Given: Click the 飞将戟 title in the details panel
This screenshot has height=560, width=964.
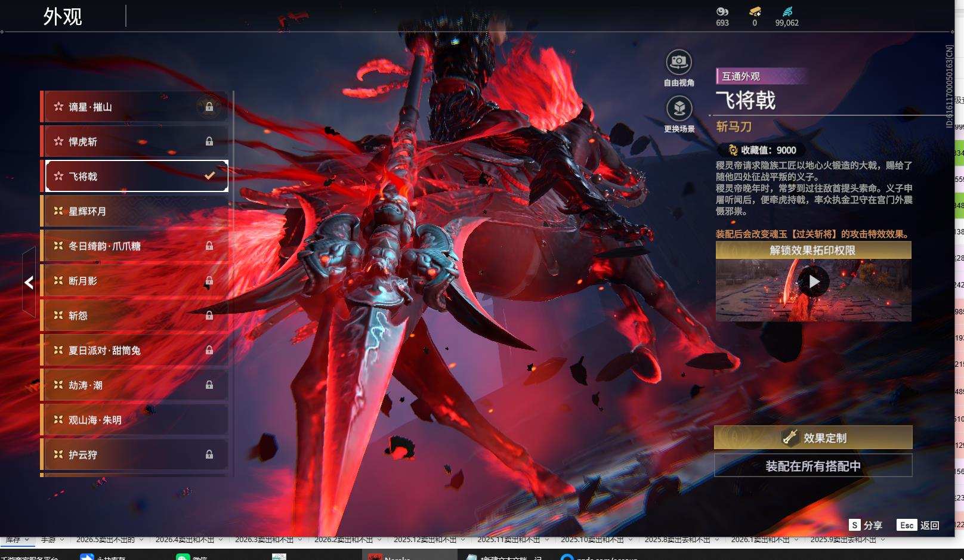Looking at the screenshot, I should pos(746,100).
